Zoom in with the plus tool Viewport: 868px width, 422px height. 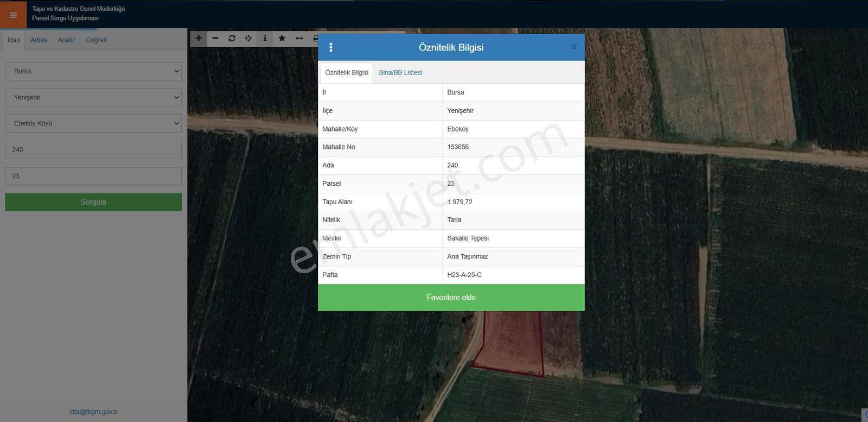coord(199,38)
